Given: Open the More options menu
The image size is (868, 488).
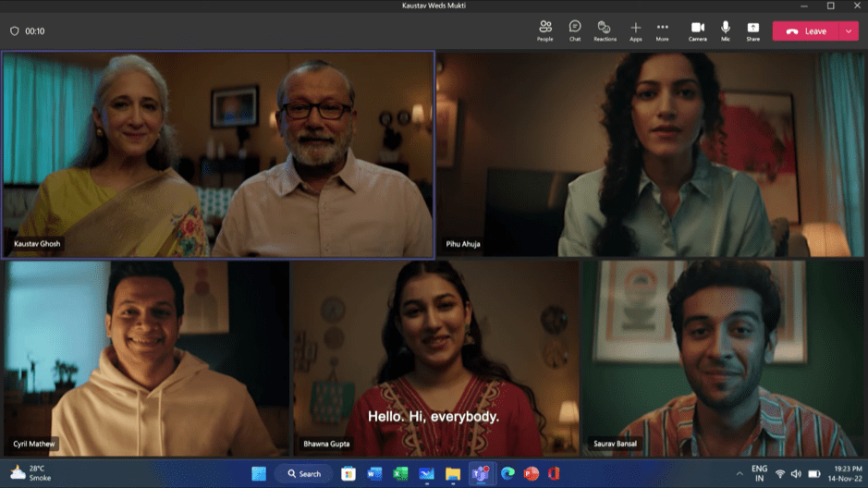Looking at the screenshot, I should click(662, 30).
